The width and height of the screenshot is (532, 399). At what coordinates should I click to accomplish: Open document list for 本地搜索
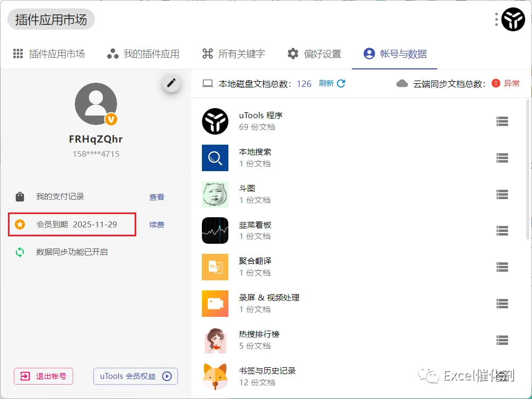[x=502, y=158]
